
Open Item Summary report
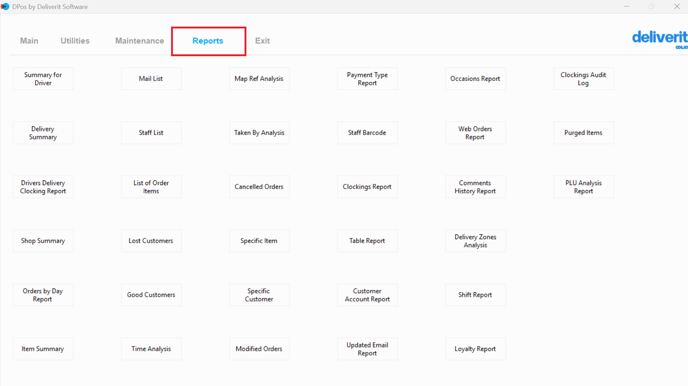[43, 349]
